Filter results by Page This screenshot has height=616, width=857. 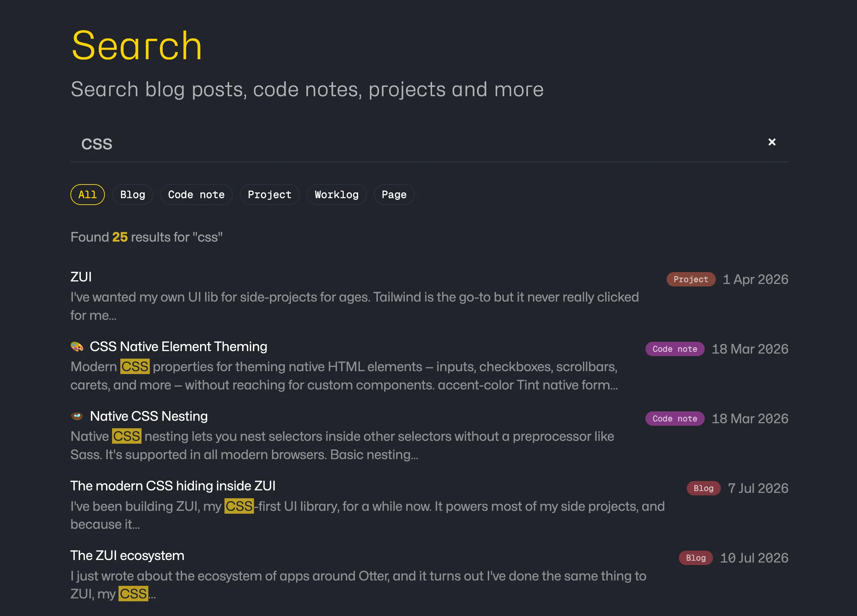point(394,195)
